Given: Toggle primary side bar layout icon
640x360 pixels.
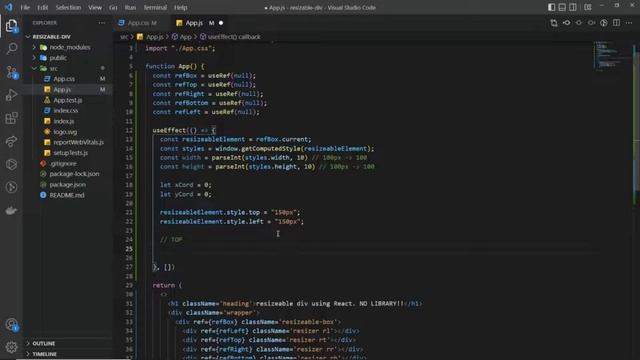Looking at the screenshot, I should [x=551, y=7].
